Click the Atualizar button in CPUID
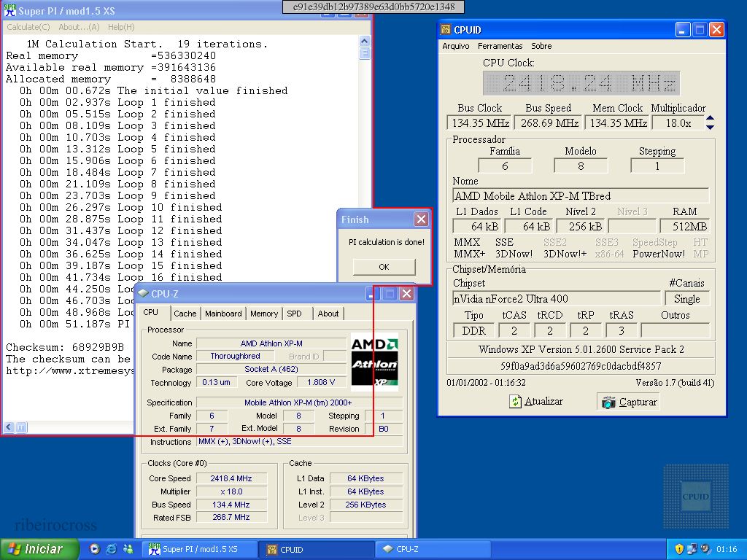Screen dimensions: 747x560 pyautogui.click(x=536, y=402)
